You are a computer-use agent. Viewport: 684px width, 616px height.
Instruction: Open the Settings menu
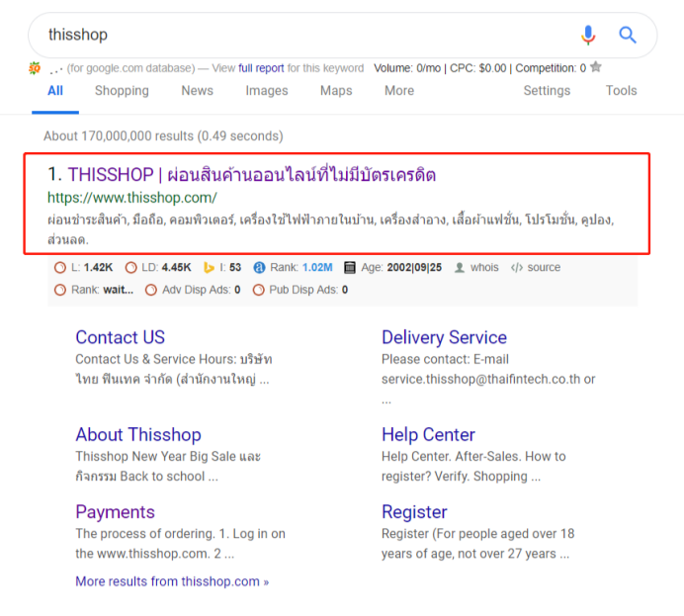(x=547, y=91)
